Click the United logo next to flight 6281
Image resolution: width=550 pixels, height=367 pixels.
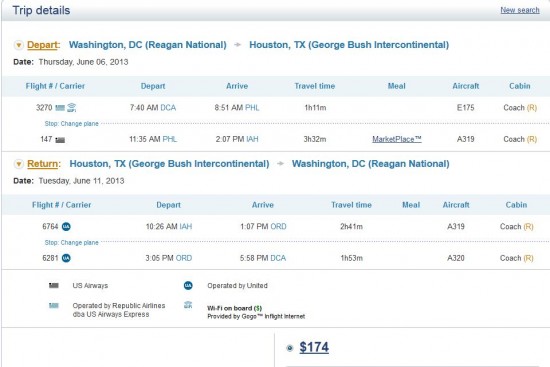[x=66, y=258]
